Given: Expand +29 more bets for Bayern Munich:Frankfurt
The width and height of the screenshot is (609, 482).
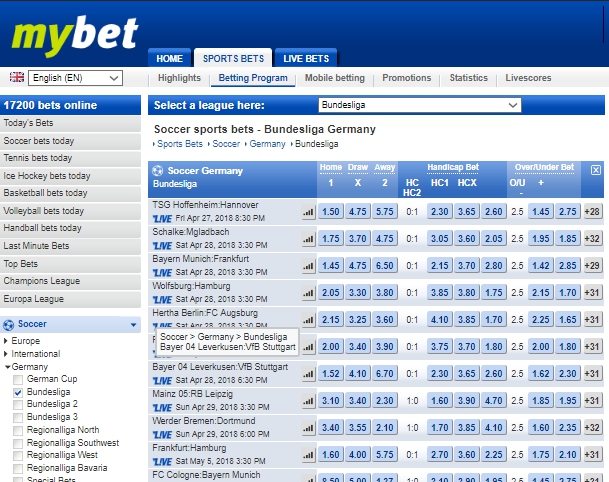Looking at the screenshot, I should click(592, 266).
